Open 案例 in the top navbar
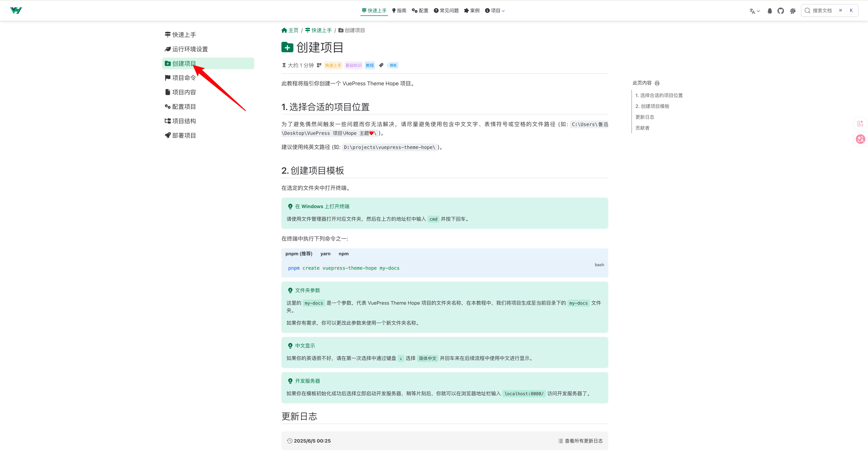Viewport: 868px width, 459px height. pyautogui.click(x=472, y=11)
